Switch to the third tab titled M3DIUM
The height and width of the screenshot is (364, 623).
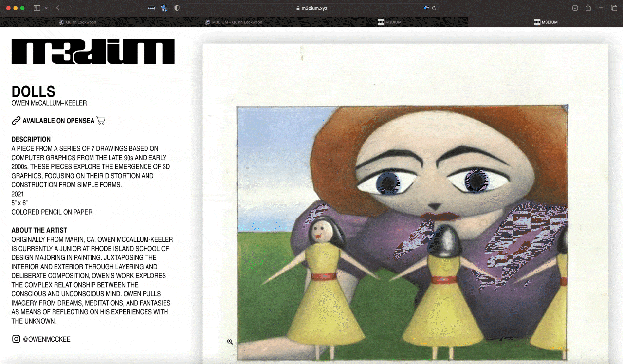pos(389,22)
